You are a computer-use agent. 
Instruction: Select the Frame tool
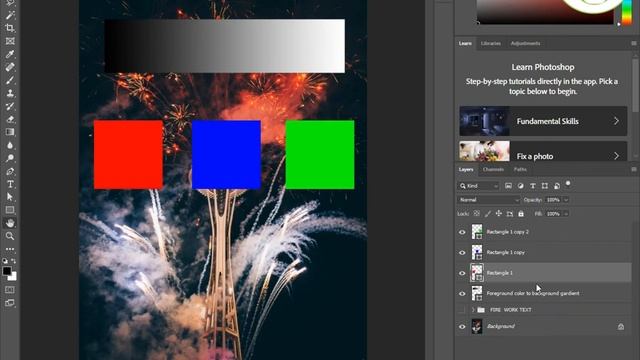10,41
